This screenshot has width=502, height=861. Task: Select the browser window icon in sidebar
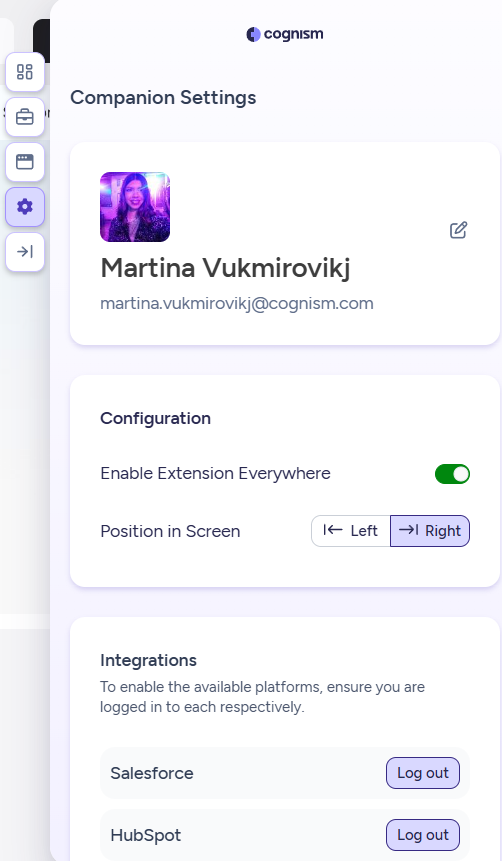coord(25,162)
